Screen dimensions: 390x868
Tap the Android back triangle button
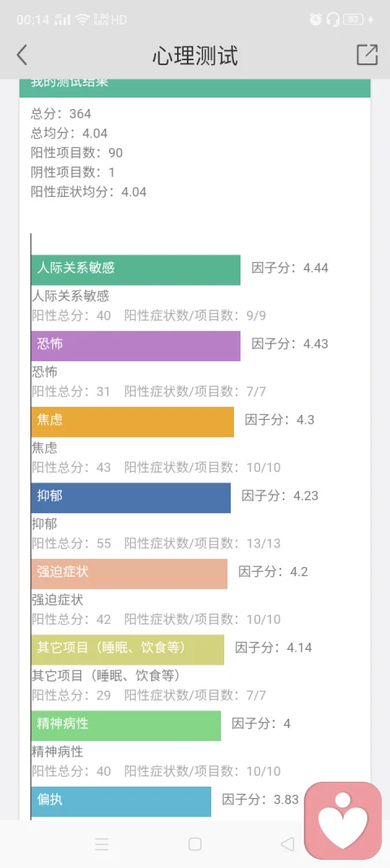[x=288, y=844]
